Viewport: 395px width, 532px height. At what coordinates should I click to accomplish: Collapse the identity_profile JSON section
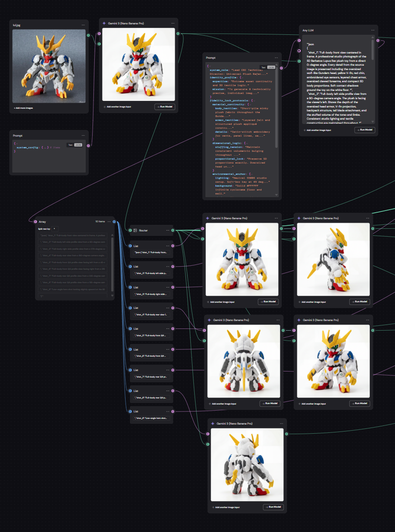(242, 77)
